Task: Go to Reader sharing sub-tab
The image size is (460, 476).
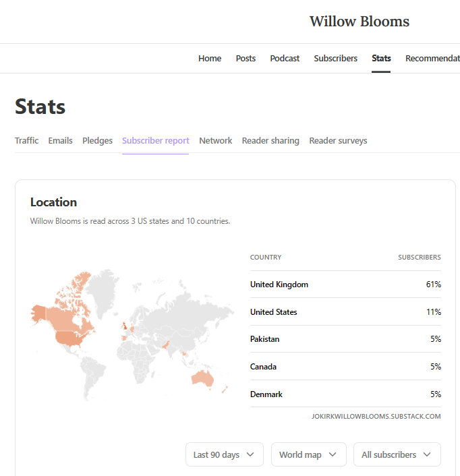Action: pos(270,140)
